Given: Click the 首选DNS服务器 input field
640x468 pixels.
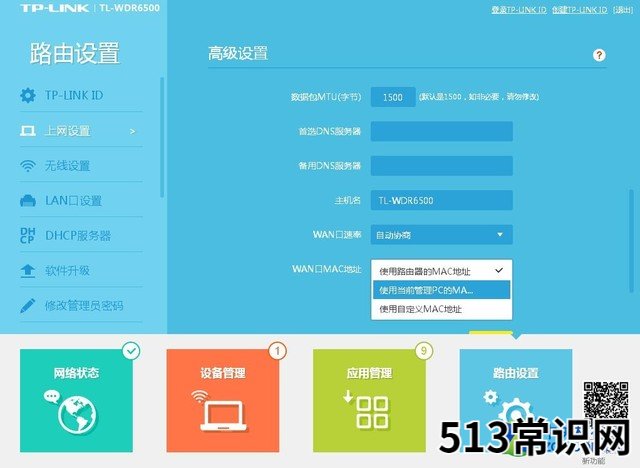Looking at the screenshot, I should [x=442, y=131].
